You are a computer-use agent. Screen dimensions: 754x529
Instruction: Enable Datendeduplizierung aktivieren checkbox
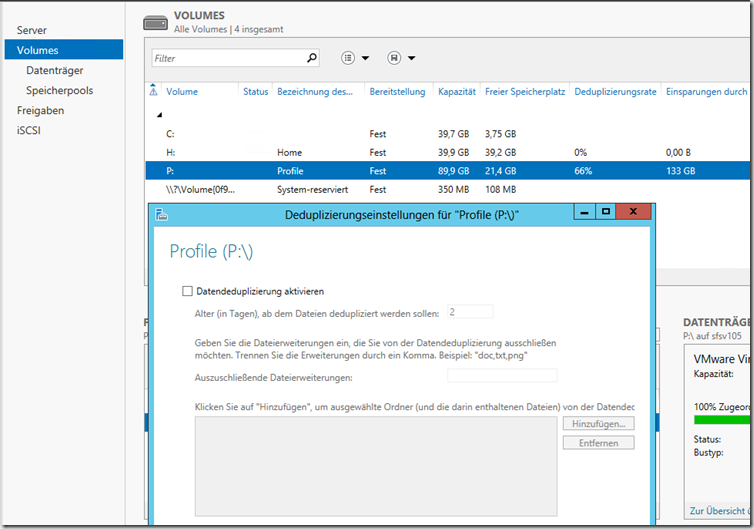(187, 292)
